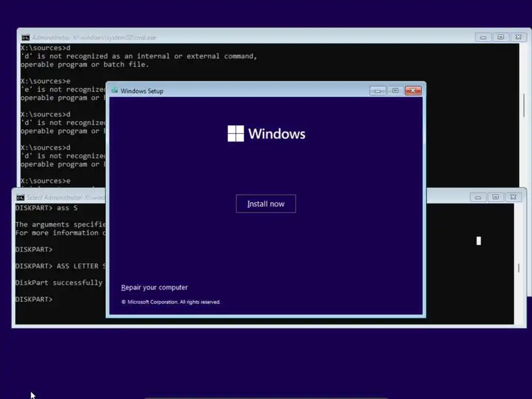Click 'The arguments specifie' DISKPART line
This screenshot has height=399, width=532.
point(60,224)
